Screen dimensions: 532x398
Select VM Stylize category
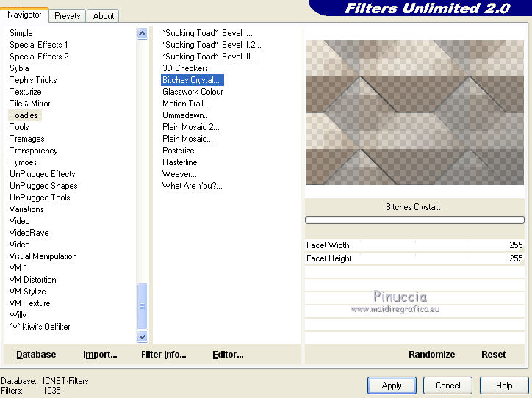click(x=27, y=292)
